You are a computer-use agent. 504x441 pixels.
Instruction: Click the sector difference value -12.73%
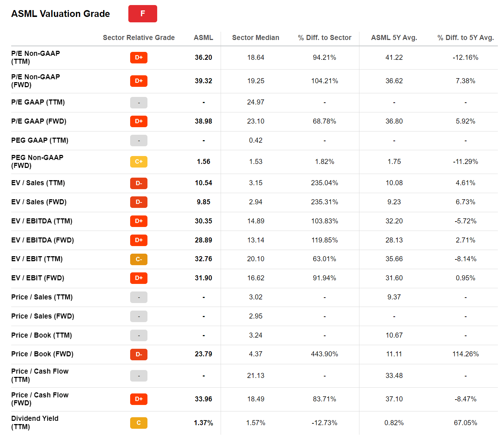pyautogui.click(x=324, y=423)
